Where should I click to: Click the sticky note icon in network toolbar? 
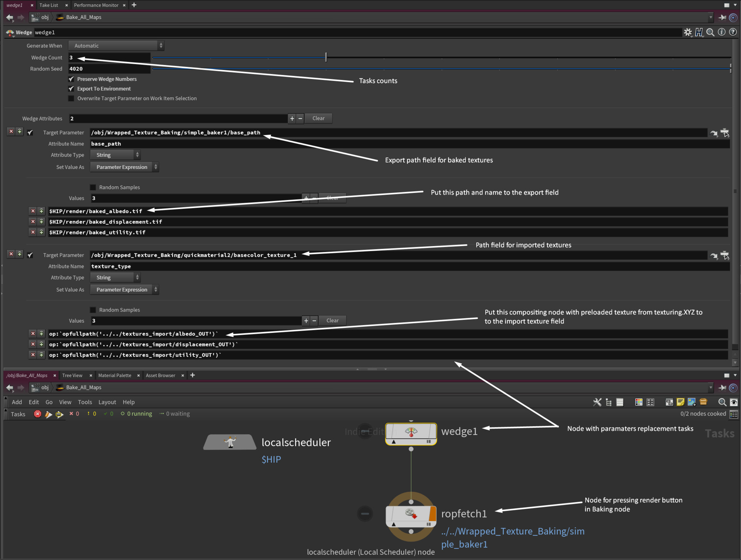[x=680, y=402]
